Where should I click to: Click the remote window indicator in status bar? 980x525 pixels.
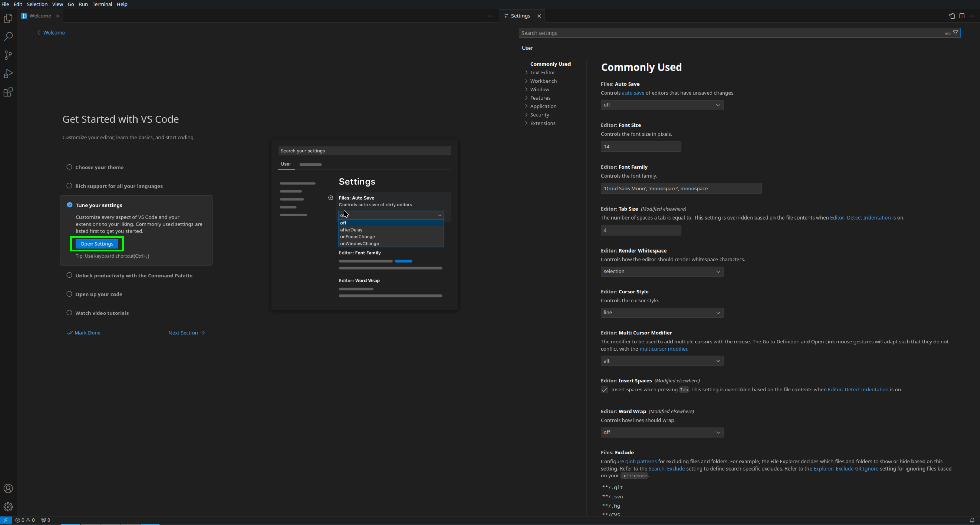point(6,520)
